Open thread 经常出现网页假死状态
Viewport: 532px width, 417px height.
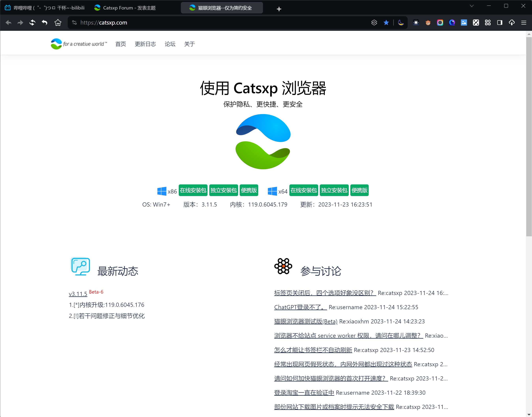coord(343,364)
